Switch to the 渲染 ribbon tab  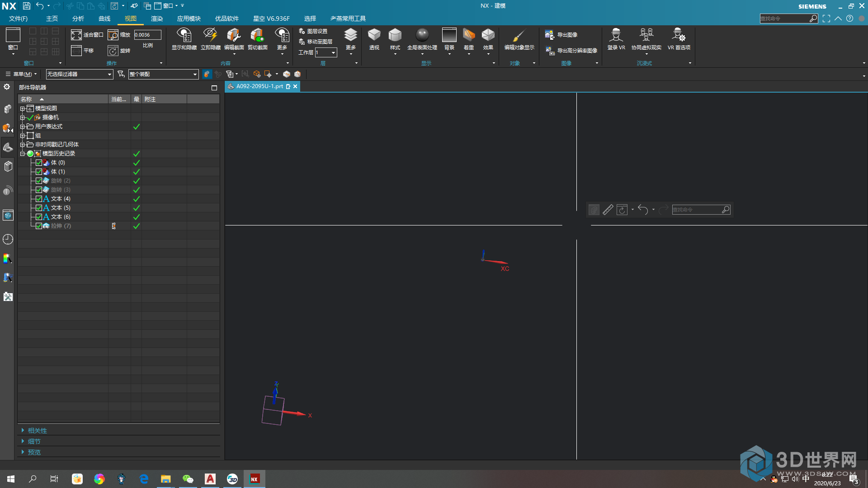[157, 19]
